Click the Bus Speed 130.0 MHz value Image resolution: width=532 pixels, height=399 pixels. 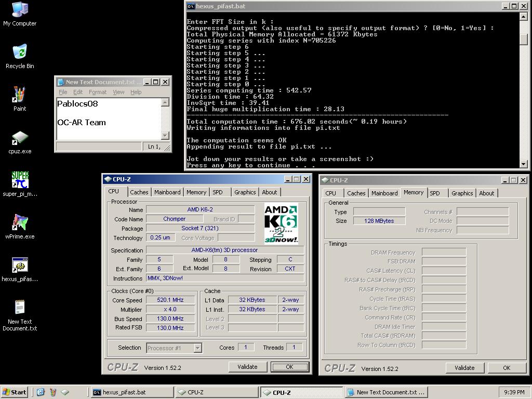coord(170,318)
